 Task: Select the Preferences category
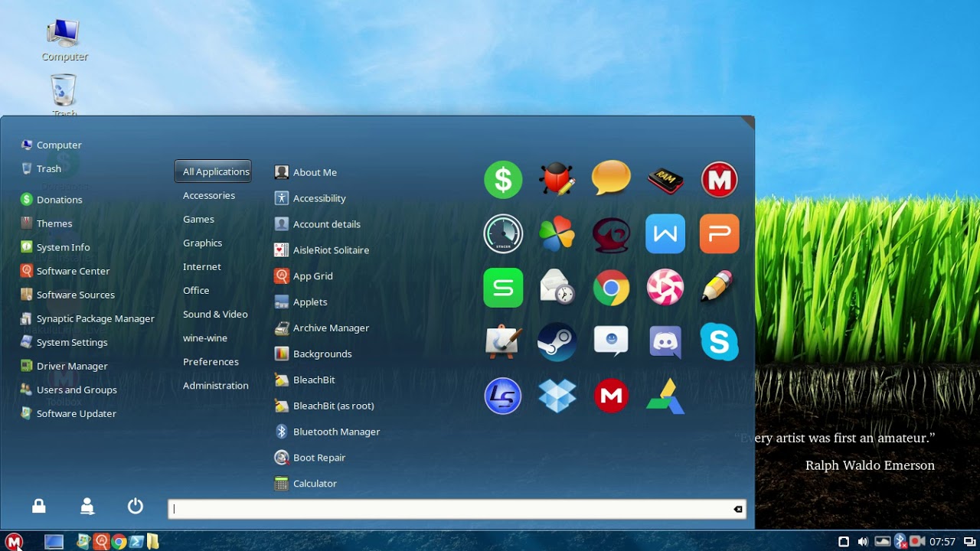tap(211, 361)
